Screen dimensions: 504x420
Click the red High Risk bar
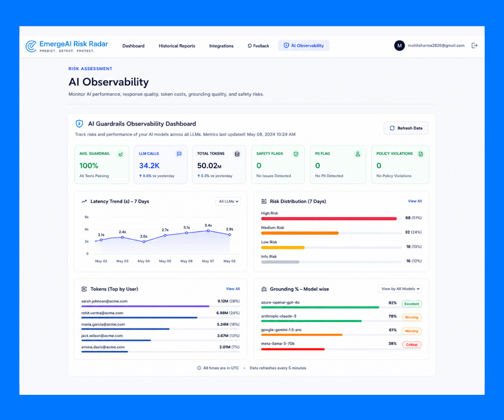tap(329, 219)
